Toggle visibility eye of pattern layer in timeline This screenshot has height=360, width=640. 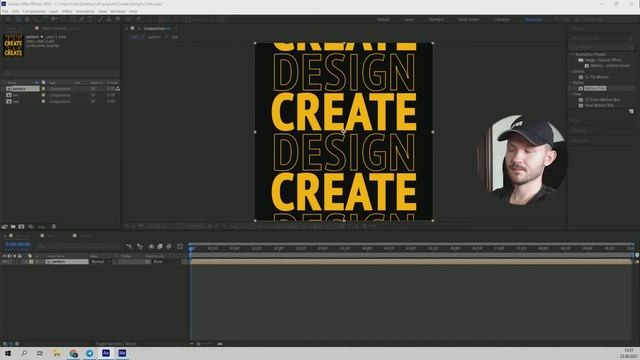(x=4, y=262)
